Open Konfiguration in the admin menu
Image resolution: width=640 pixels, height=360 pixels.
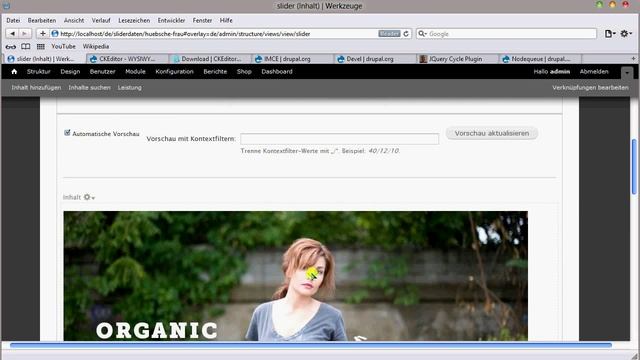pos(174,71)
